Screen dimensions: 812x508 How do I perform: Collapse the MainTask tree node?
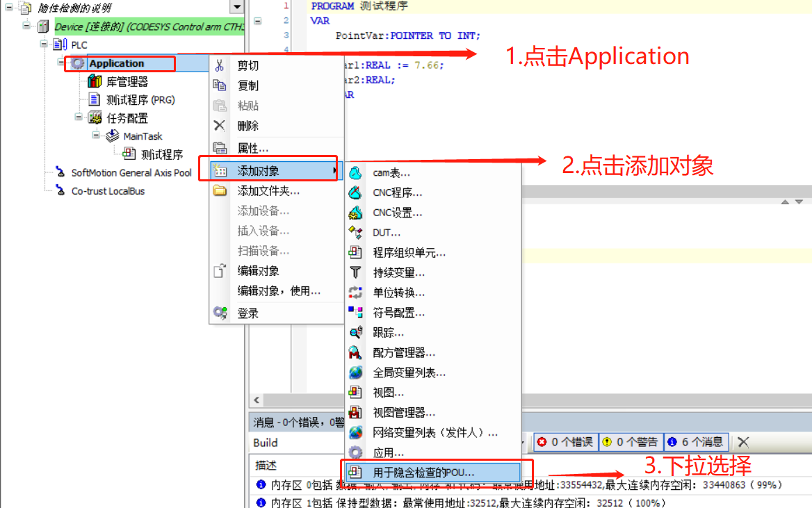click(x=97, y=135)
